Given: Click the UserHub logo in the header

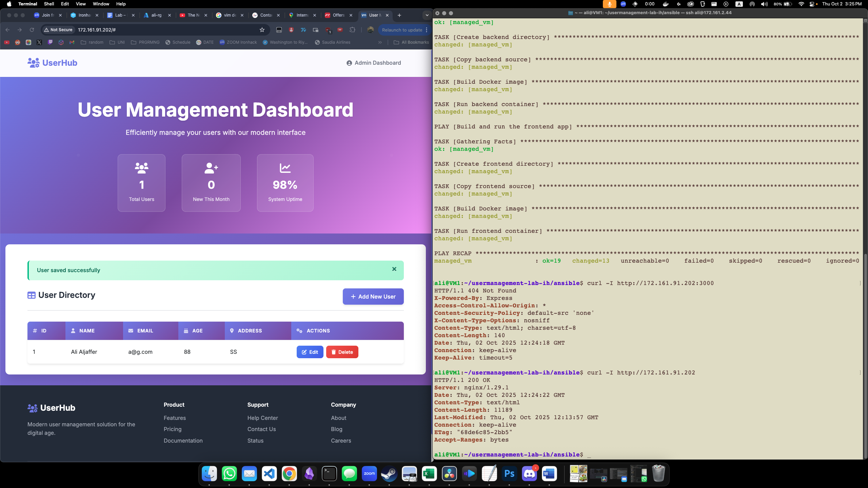Looking at the screenshot, I should [x=53, y=63].
